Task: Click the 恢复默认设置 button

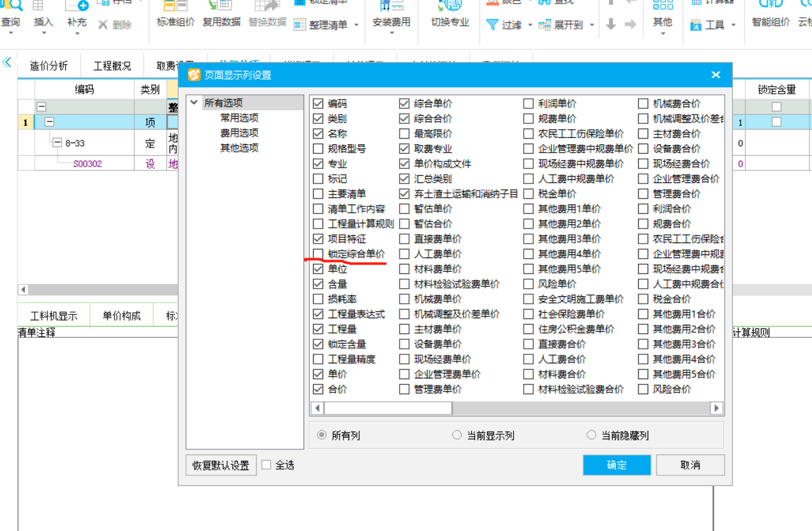Action: tap(221, 465)
